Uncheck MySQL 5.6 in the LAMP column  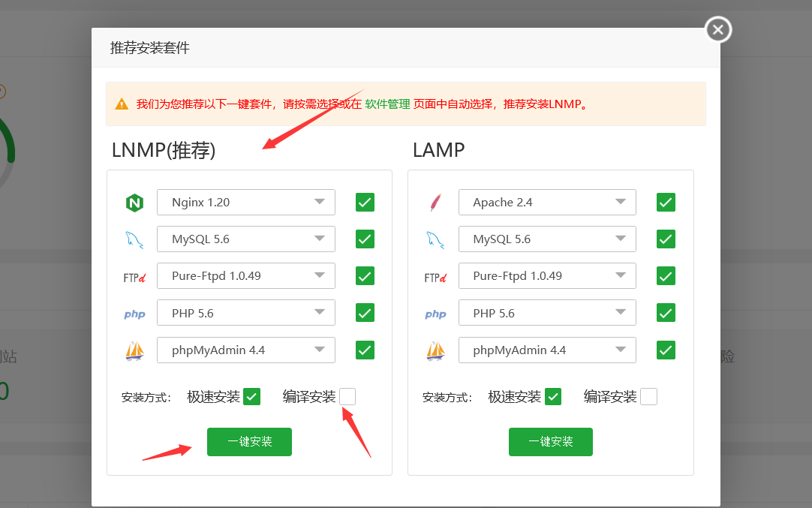[x=666, y=239]
